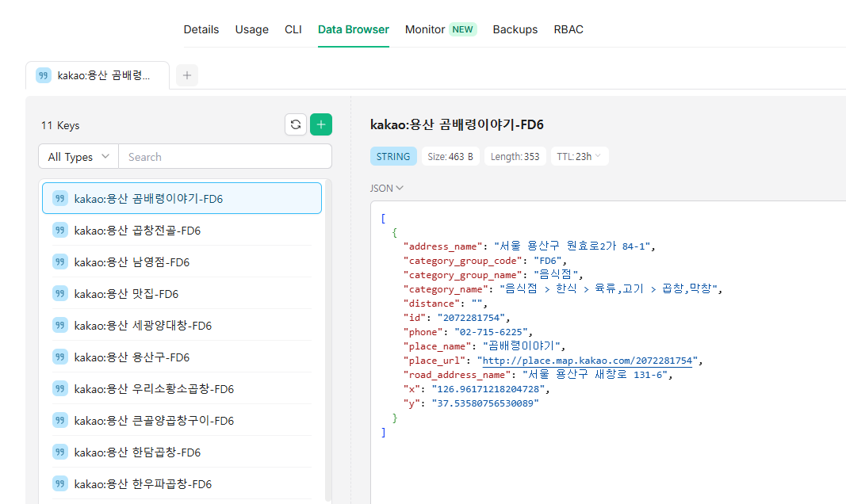846x504 pixels.
Task: Open the All Types filter dropdown
Action: tap(78, 157)
